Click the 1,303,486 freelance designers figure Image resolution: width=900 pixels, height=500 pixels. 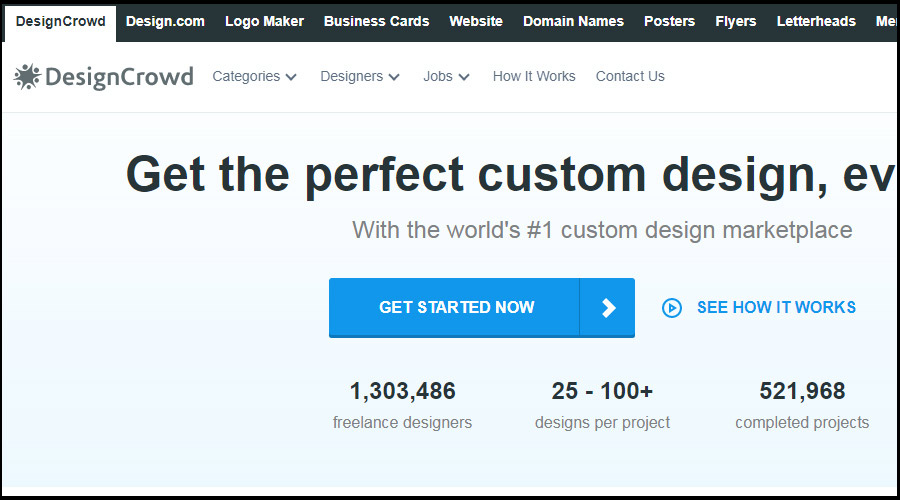[x=402, y=392]
